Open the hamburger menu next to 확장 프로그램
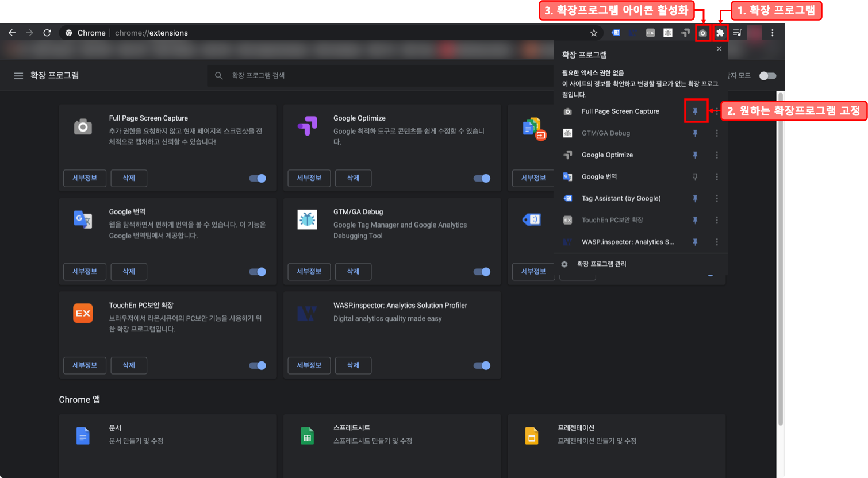 [x=18, y=75]
